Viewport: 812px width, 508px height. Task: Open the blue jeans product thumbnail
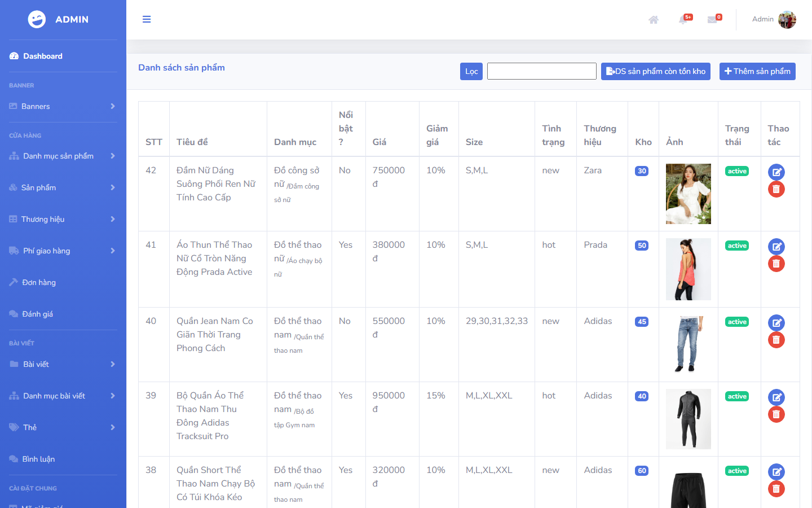689,344
